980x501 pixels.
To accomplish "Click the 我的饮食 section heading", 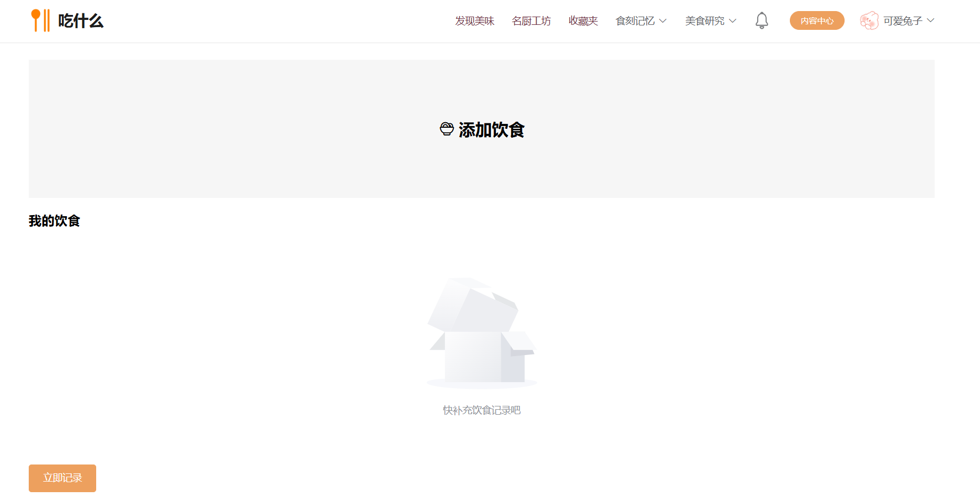I will point(54,221).
